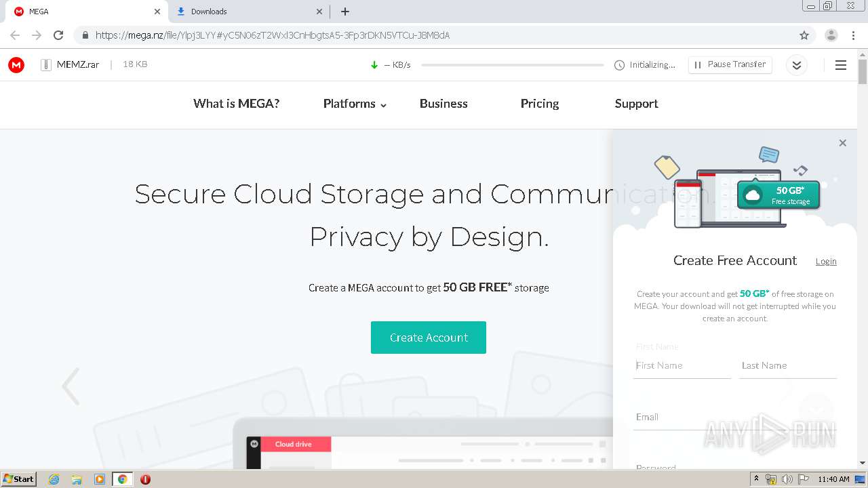This screenshot has height=488, width=868.
Task: Click the red Opera taskbar icon
Action: pos(145,479)
